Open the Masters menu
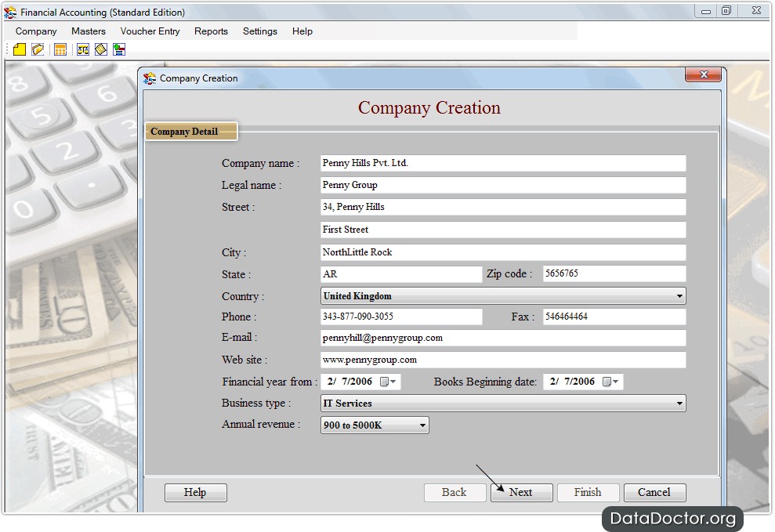Image resolution: width=775 pixels, height=532 pixels. pos(89,31)
